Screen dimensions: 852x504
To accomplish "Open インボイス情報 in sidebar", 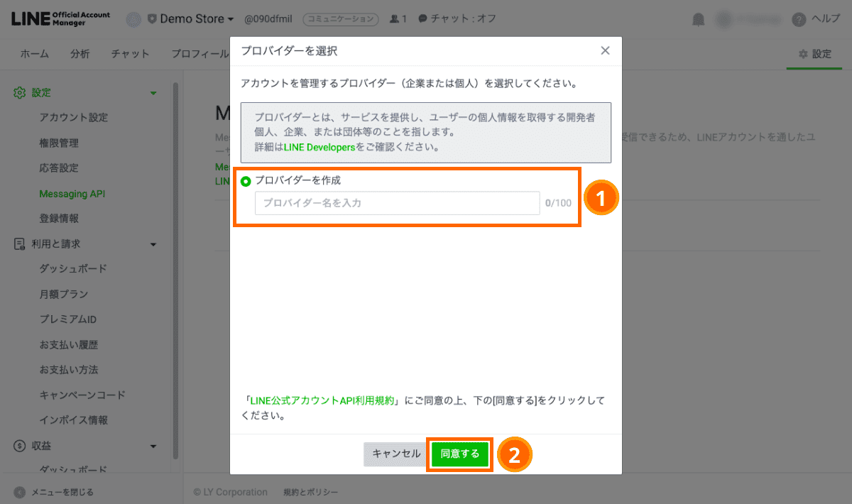I will 74,420.
